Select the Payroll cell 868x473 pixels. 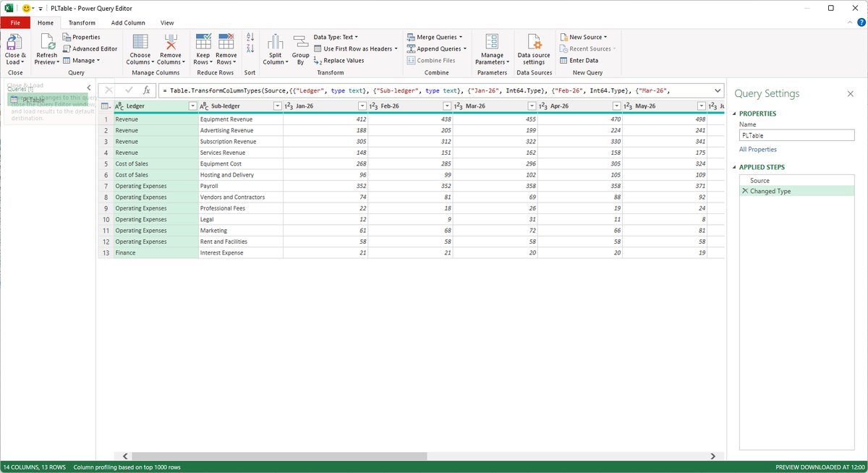click(x=240, y=186)
